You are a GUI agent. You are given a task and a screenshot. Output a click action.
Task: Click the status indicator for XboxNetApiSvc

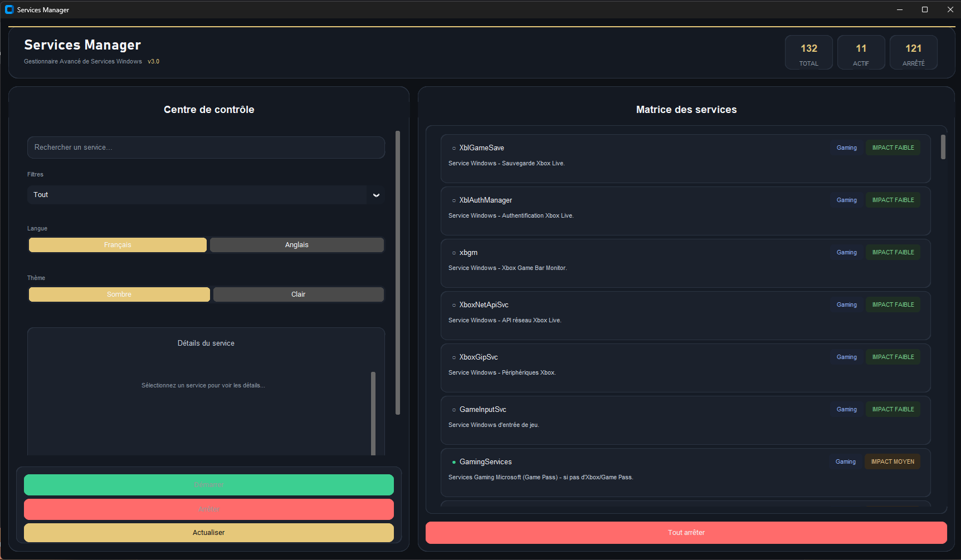(x=453, y=304)
